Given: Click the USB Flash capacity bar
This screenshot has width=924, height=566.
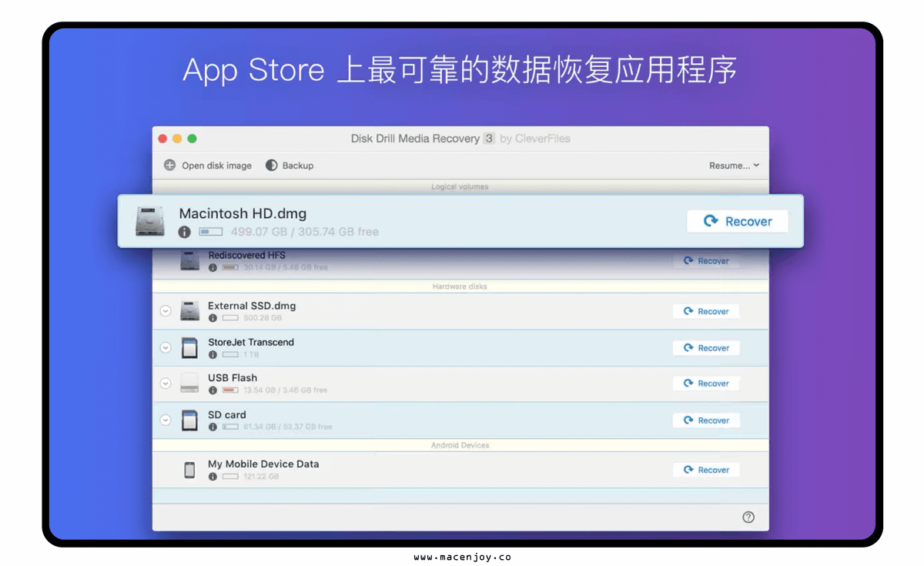Looking at the screenshot, I should coord(230,390).
